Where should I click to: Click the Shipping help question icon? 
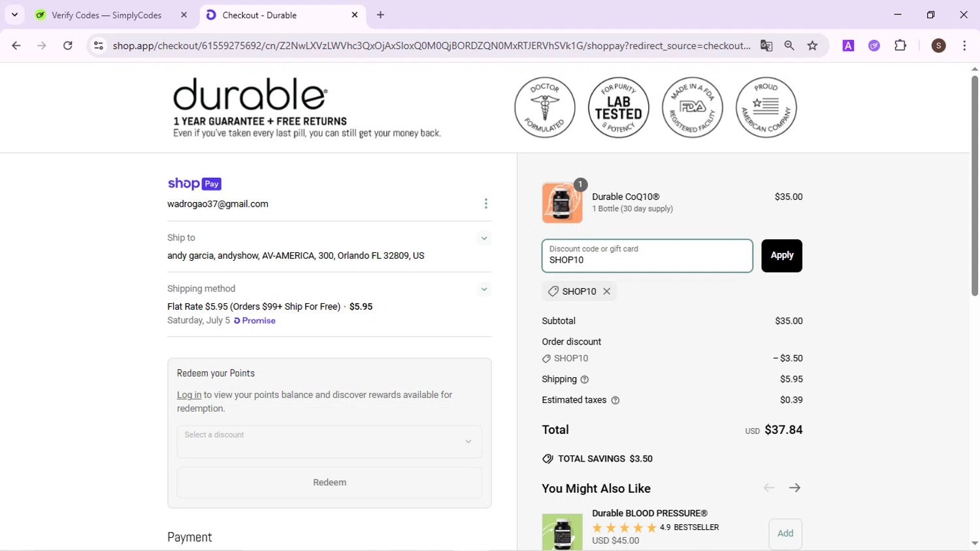click(585, 379)
